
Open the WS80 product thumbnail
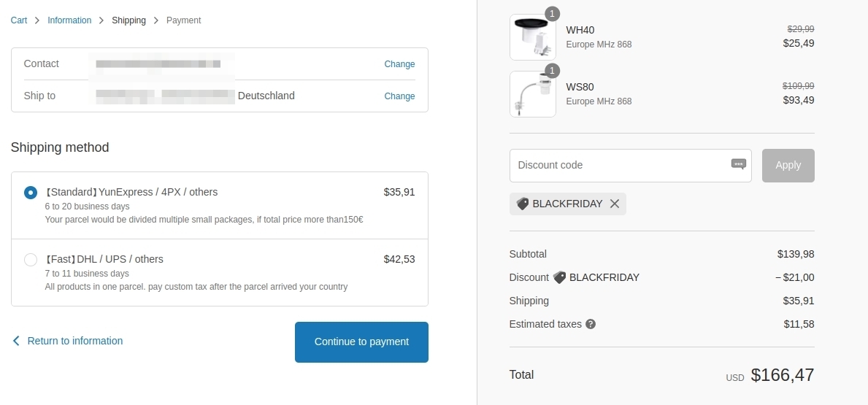(x=532, y=94)
